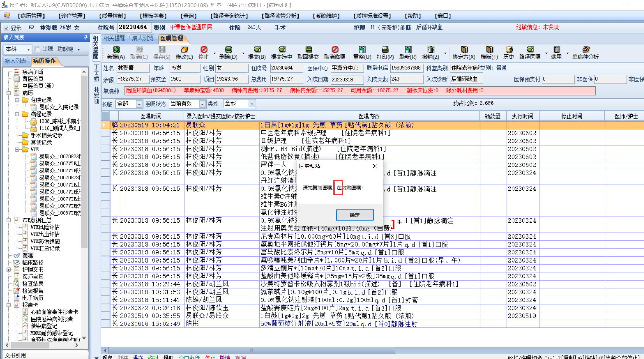The height and width of the screenshot is (359, 644).
Task: Switch to the 相关提醒 tab
Action: pyautogui.click(x=114, y=38)
